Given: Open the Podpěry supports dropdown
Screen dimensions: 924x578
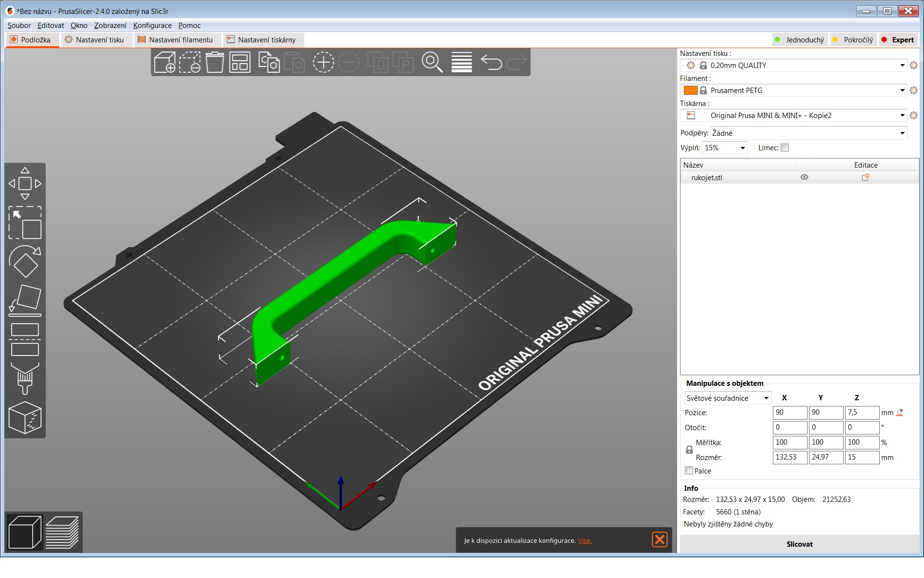Looking at the screenshot, I should pos(809,133).
